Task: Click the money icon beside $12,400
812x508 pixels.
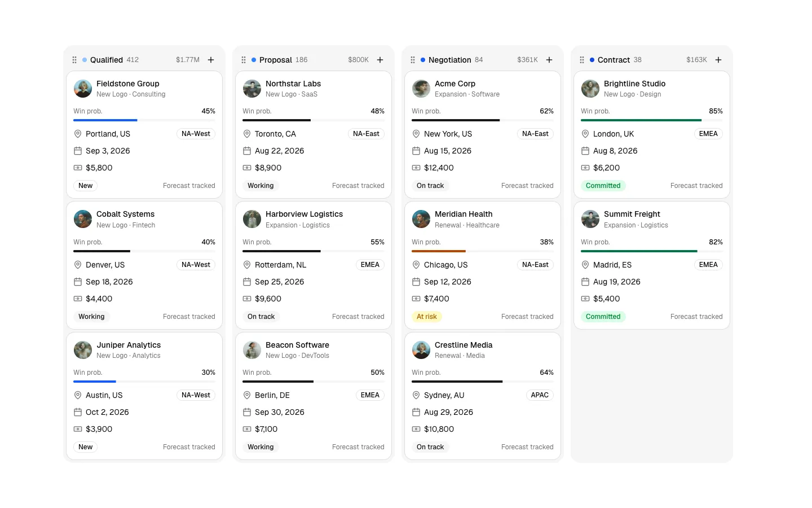Action: tap(416, 168)
